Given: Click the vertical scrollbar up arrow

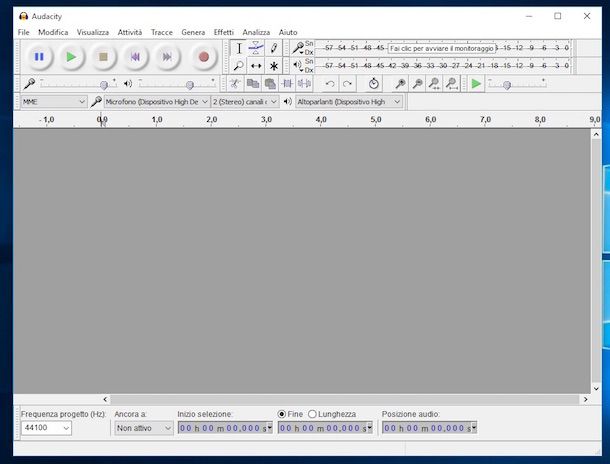Looking at the screenshot, I should point(596,134).
